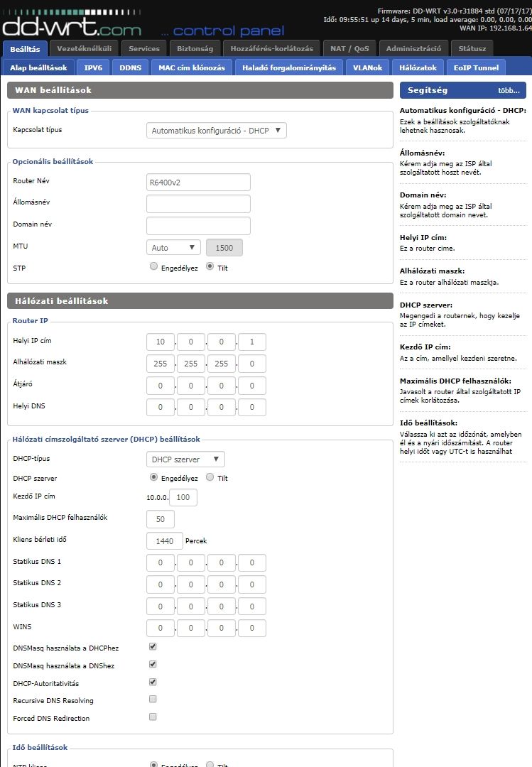The height and width of the screenshot is (767, 532).
Task: Click Statikus DNS 2 first octet
Action: pos(161,584)
